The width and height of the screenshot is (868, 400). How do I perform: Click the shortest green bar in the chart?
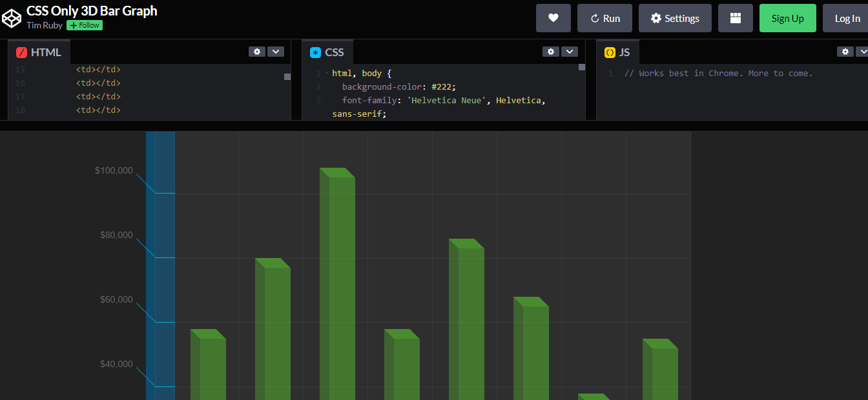594,397
